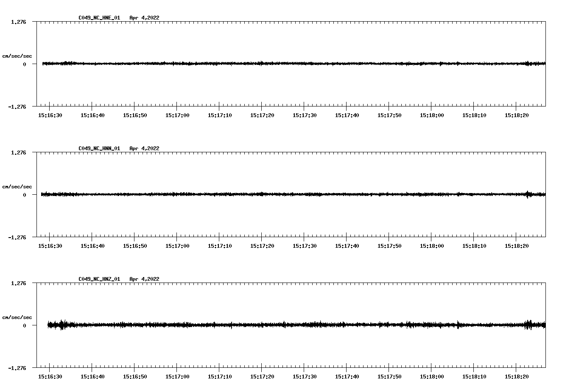Click the top 1.276 axis value on HNE plot

coord(18,22)
